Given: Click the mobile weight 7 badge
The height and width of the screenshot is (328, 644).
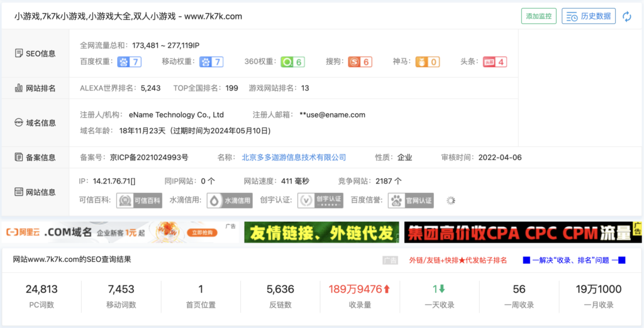Looking at the screenshot, I should [211, 62].
